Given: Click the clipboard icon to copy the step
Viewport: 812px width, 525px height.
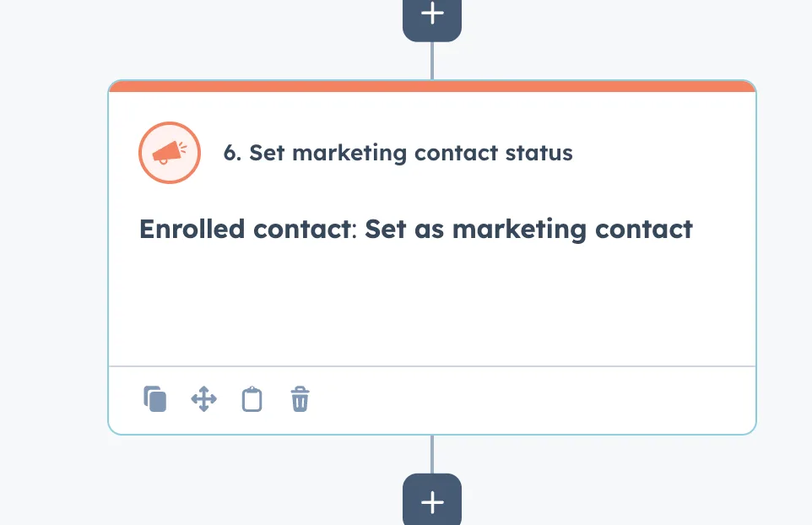Looking at the screenshot, I should [252, 398].
